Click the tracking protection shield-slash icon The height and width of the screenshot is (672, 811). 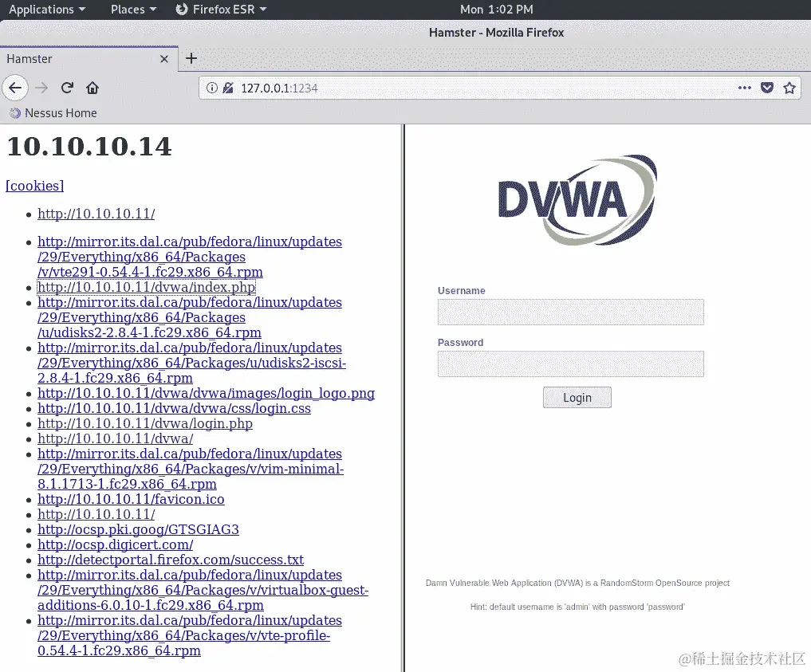[227, 88]
